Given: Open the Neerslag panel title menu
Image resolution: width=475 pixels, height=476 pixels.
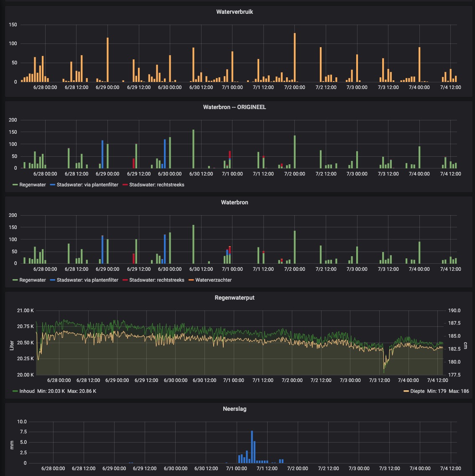Looking at the screenshot, I should click(x=234, y=408).
